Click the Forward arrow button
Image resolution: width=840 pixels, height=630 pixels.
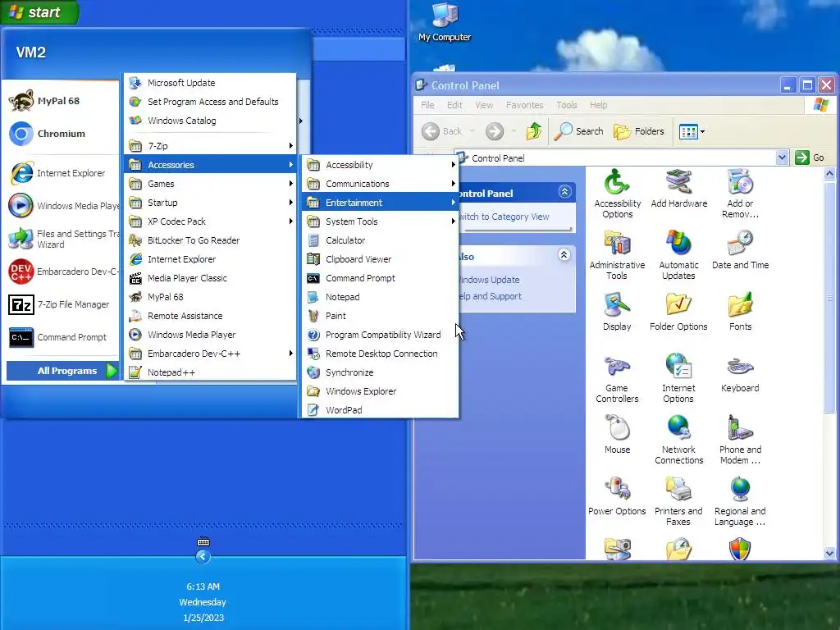tap(495, 130)
